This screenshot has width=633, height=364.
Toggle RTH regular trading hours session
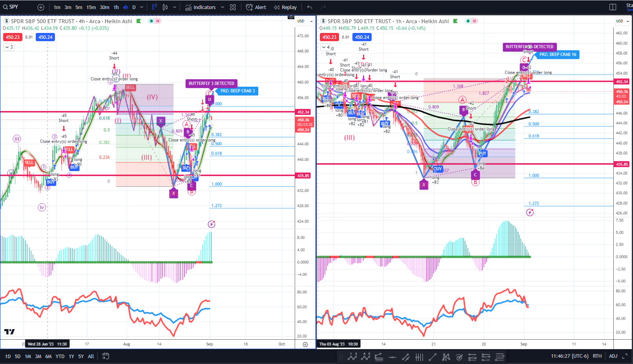pyautogui.click(x=597, y=356)
